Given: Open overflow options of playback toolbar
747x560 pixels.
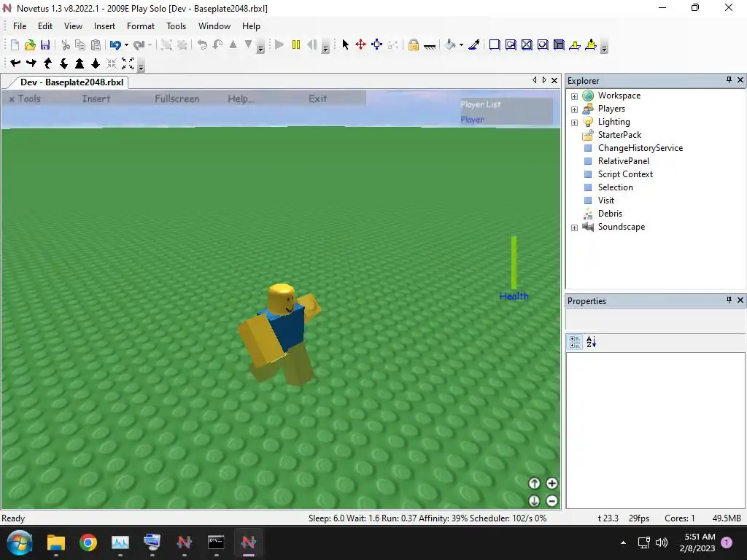Looking at the screenshot, I should (x=325, y=47).
